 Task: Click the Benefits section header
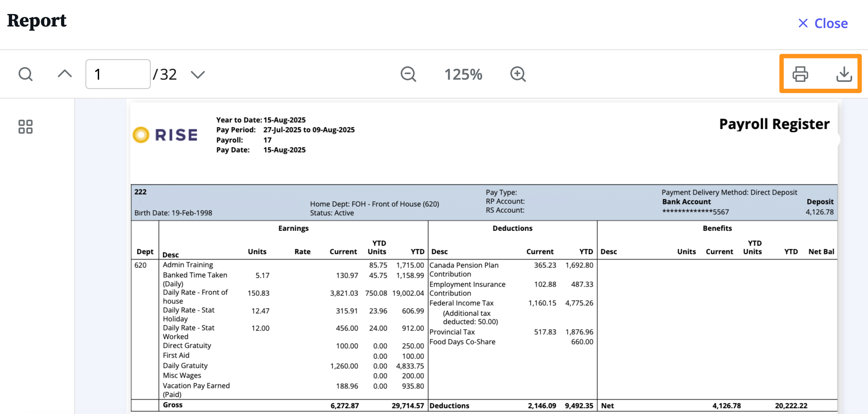[x=717, y=228]
